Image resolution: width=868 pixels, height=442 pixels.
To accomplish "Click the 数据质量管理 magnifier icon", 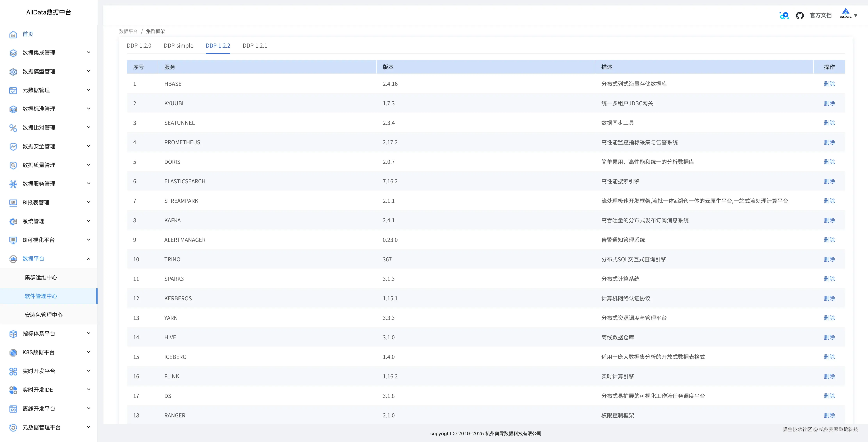I will coord(13,165).
